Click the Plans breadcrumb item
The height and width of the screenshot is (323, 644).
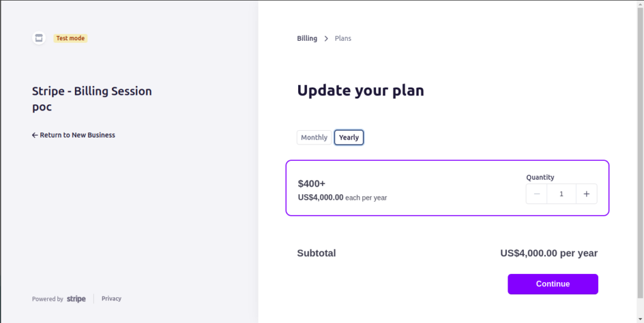(343, 38)
